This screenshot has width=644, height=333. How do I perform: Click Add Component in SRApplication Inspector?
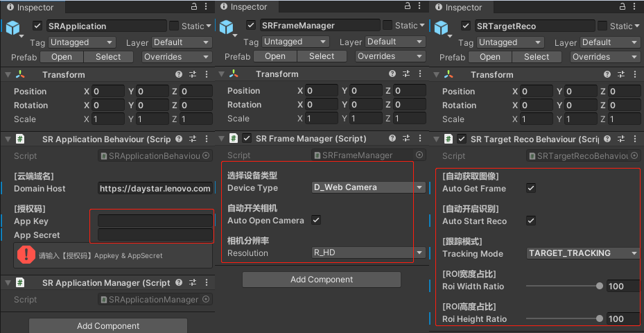108,326
